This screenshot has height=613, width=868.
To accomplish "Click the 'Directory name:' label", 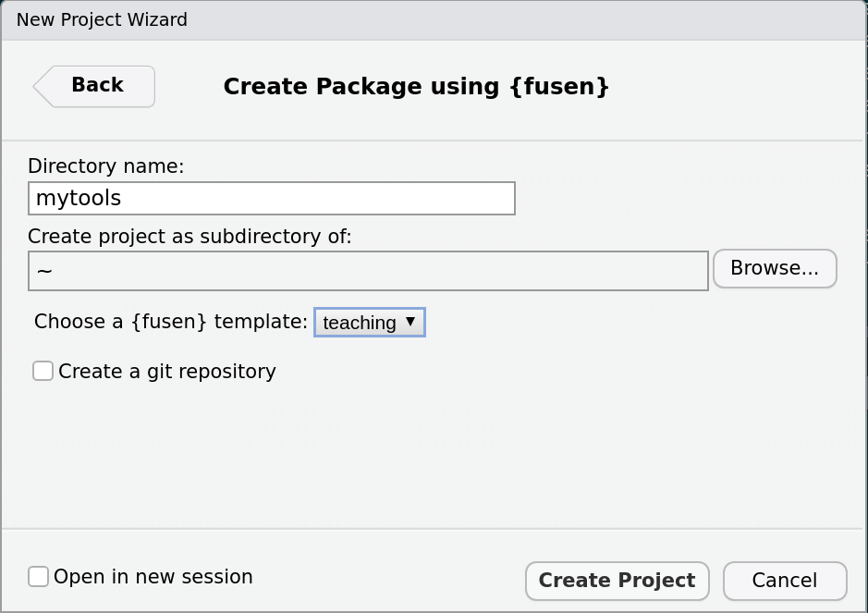I will (105, 166).
